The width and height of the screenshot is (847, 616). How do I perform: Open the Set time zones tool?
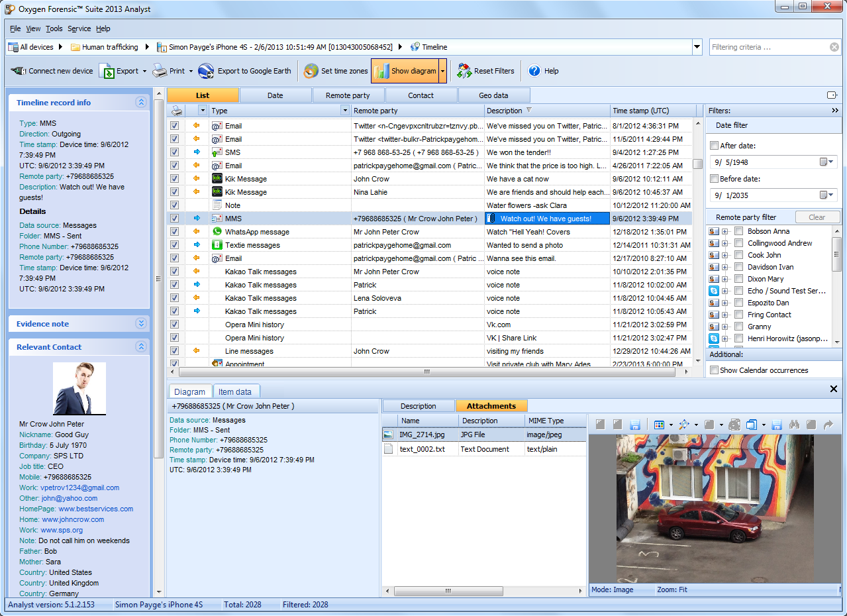coord(336,71)
